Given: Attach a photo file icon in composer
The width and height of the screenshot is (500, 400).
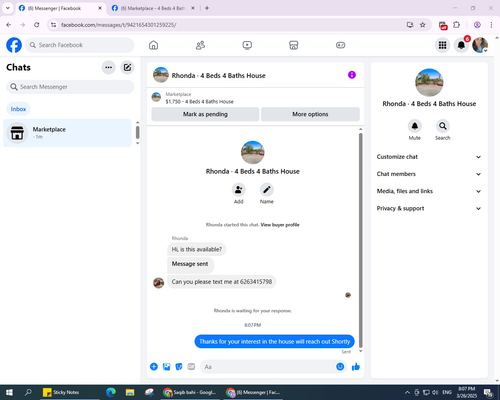Looking at the screenshot, I should [166, 367].
